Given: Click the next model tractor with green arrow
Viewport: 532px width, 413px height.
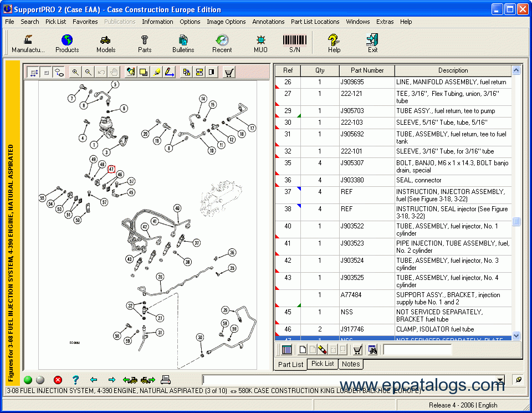Looking at the screenshot, I should click(147, 380).
